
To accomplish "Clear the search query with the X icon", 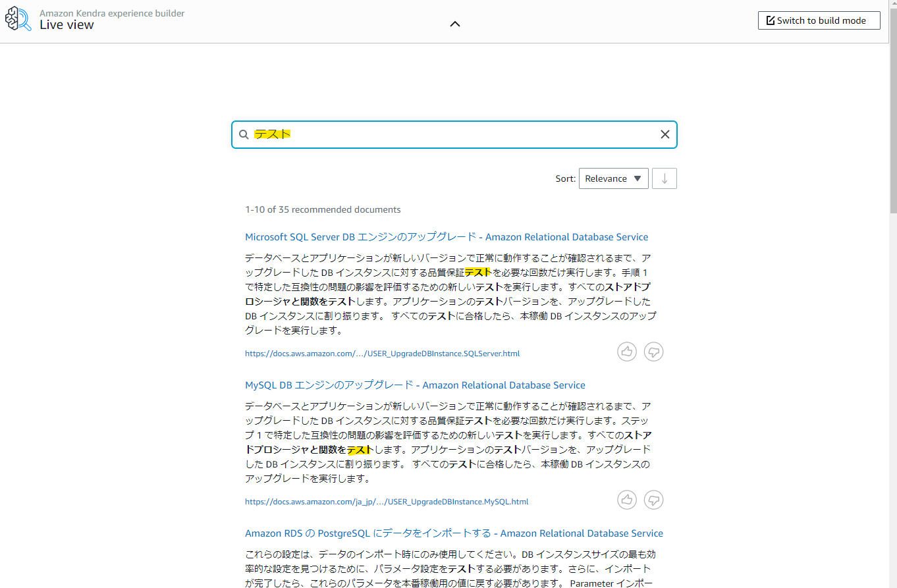I will (665, 134).
